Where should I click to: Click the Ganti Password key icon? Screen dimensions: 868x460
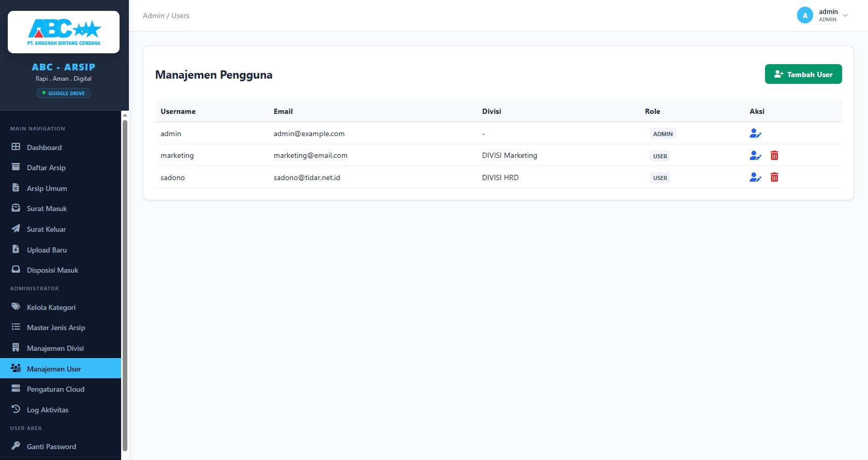click(16, 446)
